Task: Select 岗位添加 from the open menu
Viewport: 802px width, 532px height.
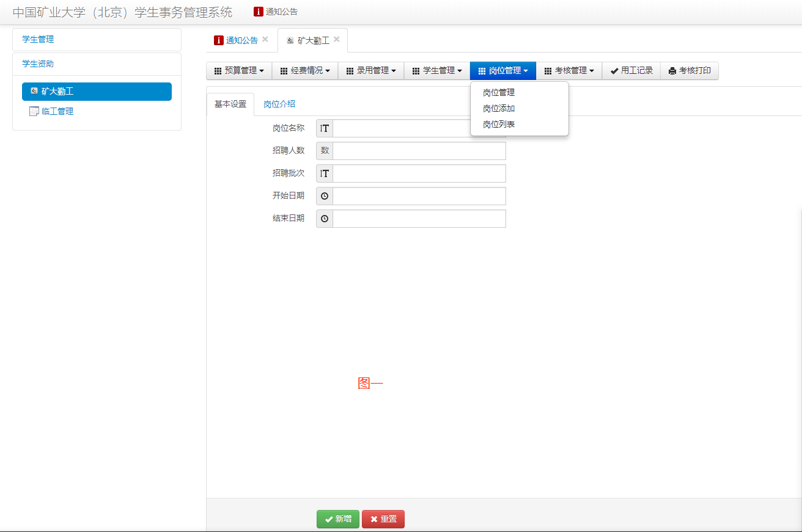Action: [x=499, y=108]
